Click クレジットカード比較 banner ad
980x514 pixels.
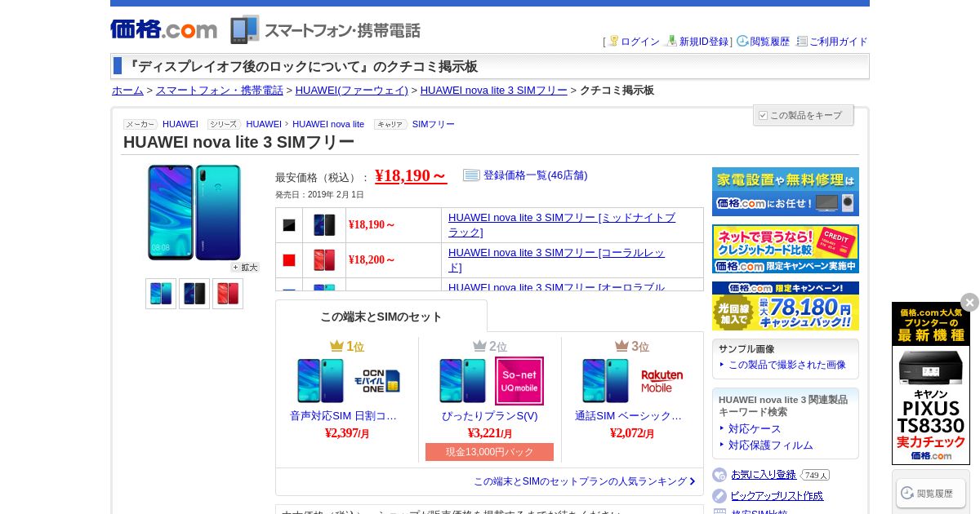coord(786,249)
